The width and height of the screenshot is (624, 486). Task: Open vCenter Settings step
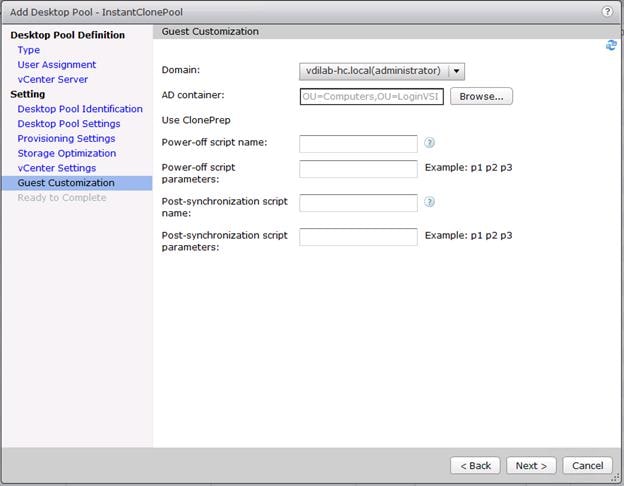(x=57, y=168)
